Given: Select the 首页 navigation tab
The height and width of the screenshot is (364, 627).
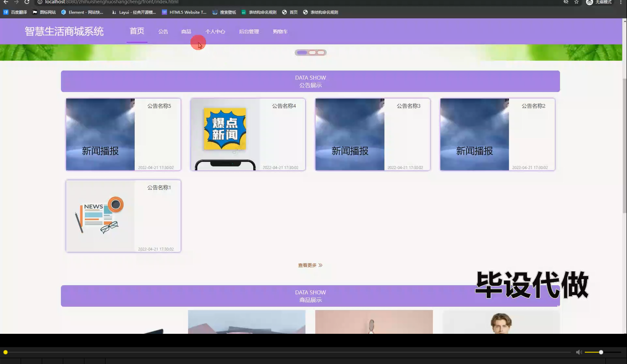Looking at the screenshot, I should (x=137, y=31).
